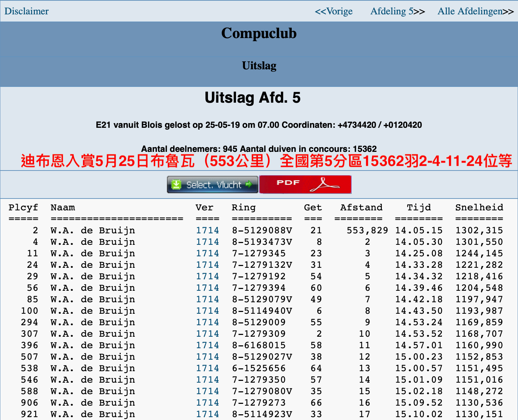Click Ver 1714 link in Plcyf 294 row
The height and width of the screenshot is (420, 518).
click(x=208, y=322)
